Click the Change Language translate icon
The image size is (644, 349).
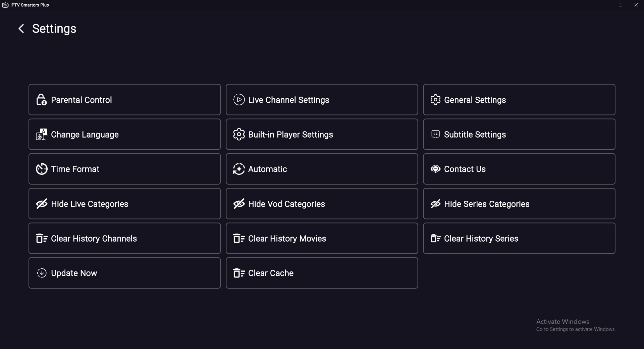[x=41, y=134]
